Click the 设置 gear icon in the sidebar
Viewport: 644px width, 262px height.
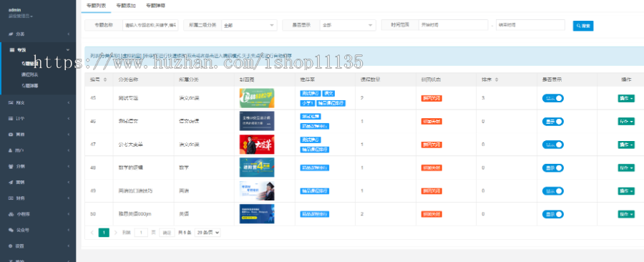point(11,246)
